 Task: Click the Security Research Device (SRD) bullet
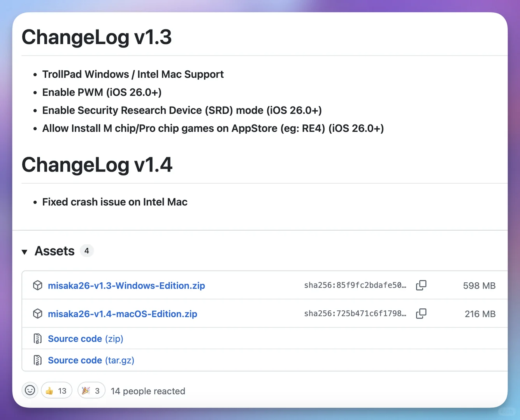[182, 110]
